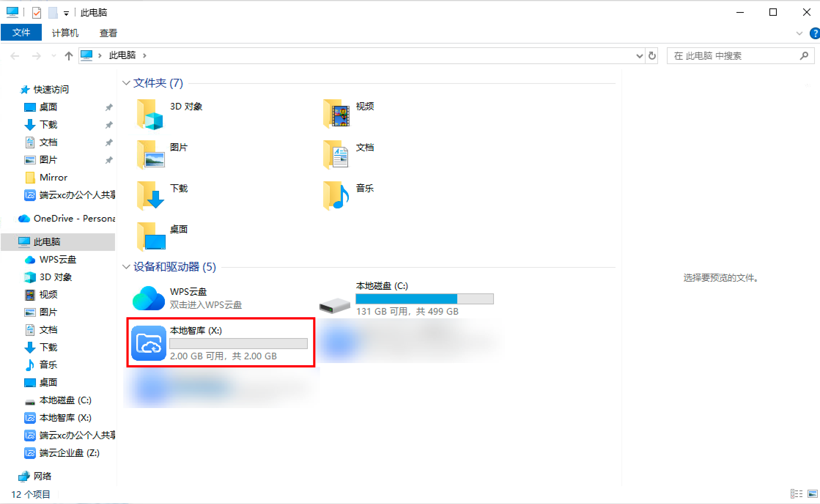Open the 3D 对象 folder
This screenshot has width=820, height=504.
tap(150, 114)
